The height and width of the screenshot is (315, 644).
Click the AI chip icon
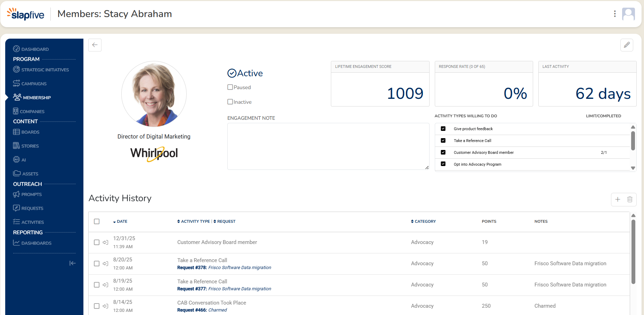(16, 159)
